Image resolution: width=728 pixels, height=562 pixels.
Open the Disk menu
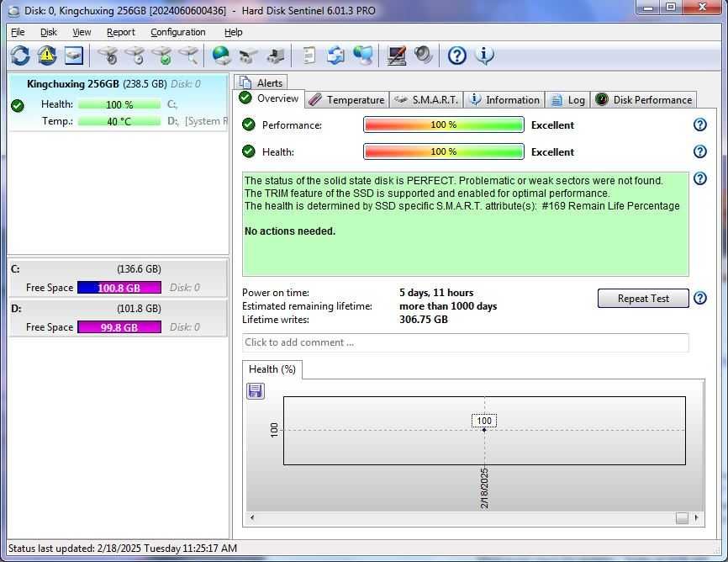[48, 32]
